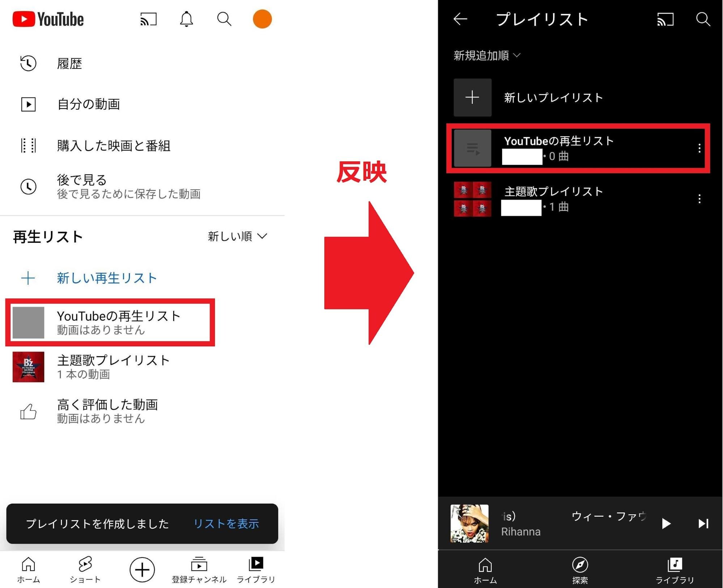The width and height of the screenshot is (723, 588).
Task: Play the Rihanna track in mini player
Action: point(666,524)
